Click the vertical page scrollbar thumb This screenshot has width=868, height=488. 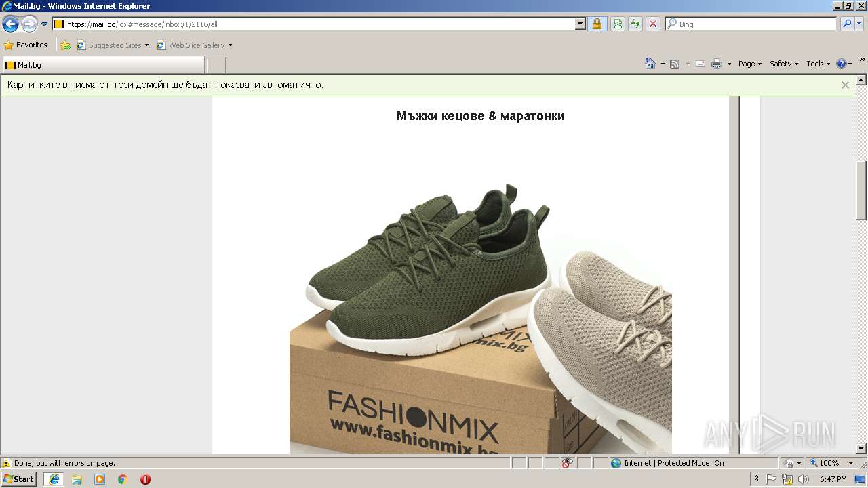tap(861, 190)
